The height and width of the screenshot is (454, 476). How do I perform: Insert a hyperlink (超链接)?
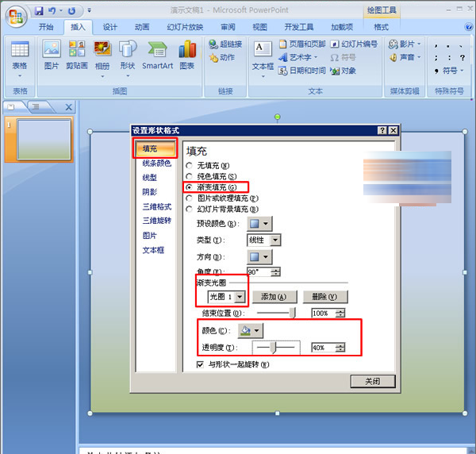click(x=225, y=44)
